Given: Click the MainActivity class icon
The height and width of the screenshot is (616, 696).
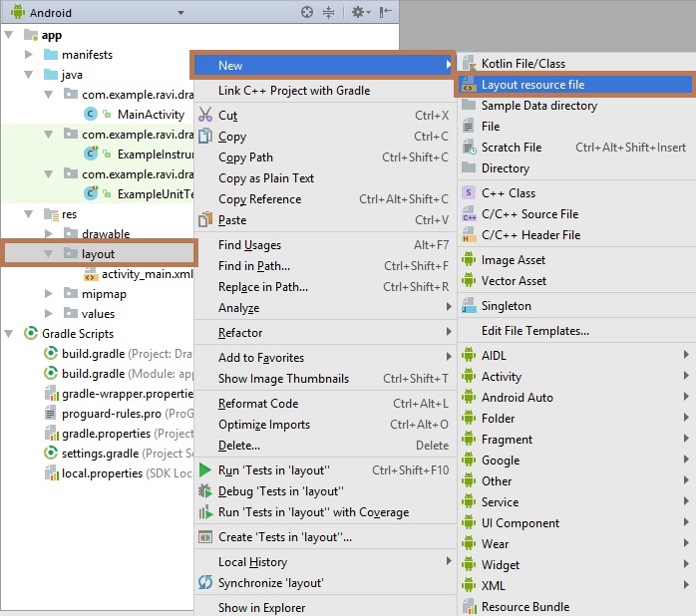Looking at the screenshot, I should (91, 114).
